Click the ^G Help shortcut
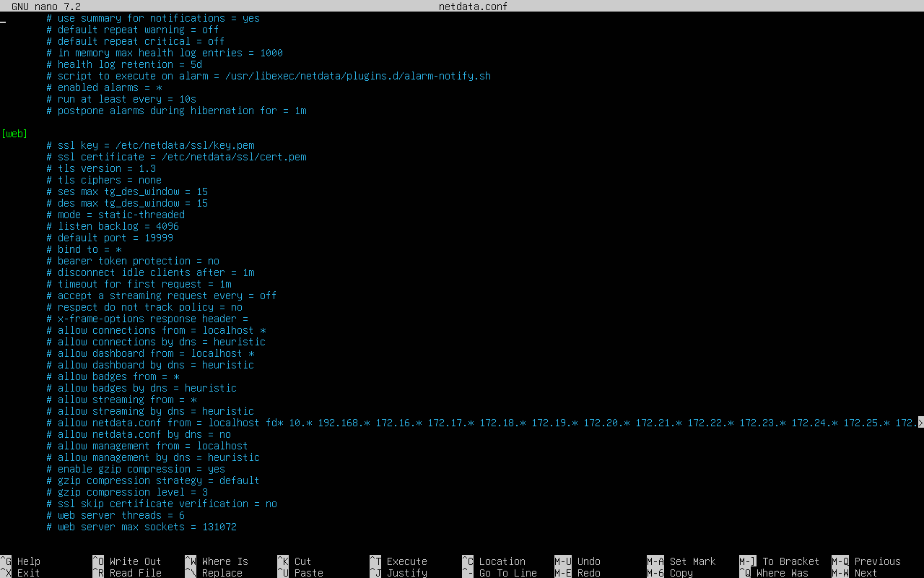Image resolution: width=924 pixels, height=578 pixels. point(20,561)
